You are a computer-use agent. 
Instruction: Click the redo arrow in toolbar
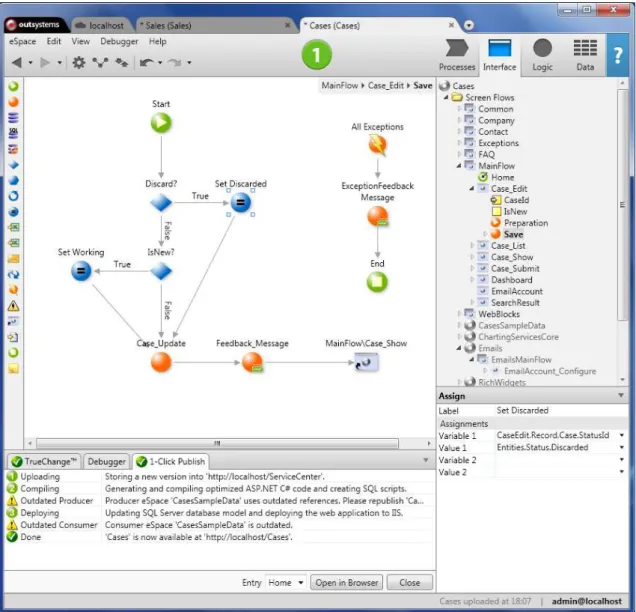click(x=175, y=62)
